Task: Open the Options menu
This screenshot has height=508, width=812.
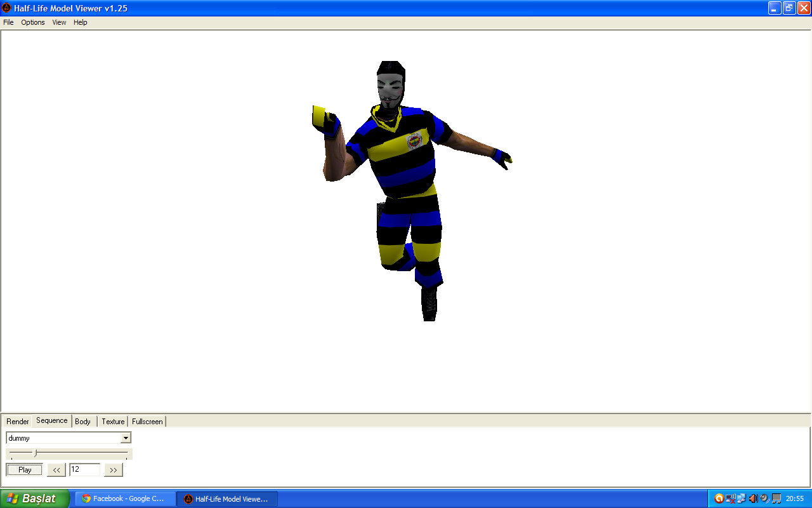Action: click(x=33, y=22)
